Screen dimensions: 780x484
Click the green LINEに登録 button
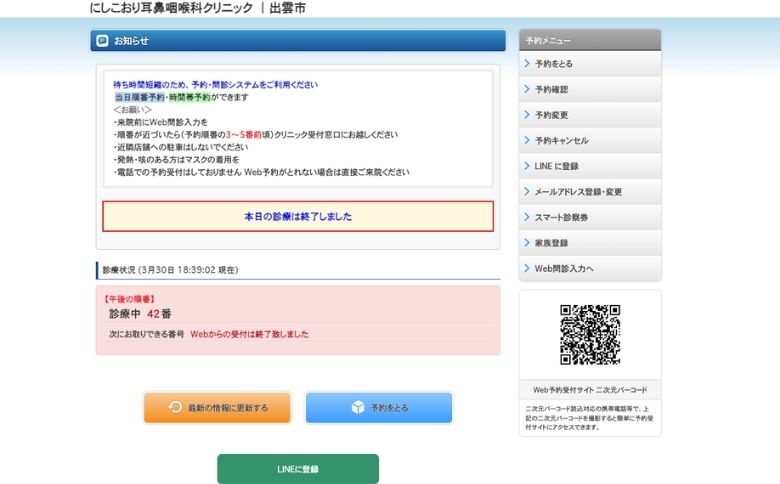coord(298,469)
